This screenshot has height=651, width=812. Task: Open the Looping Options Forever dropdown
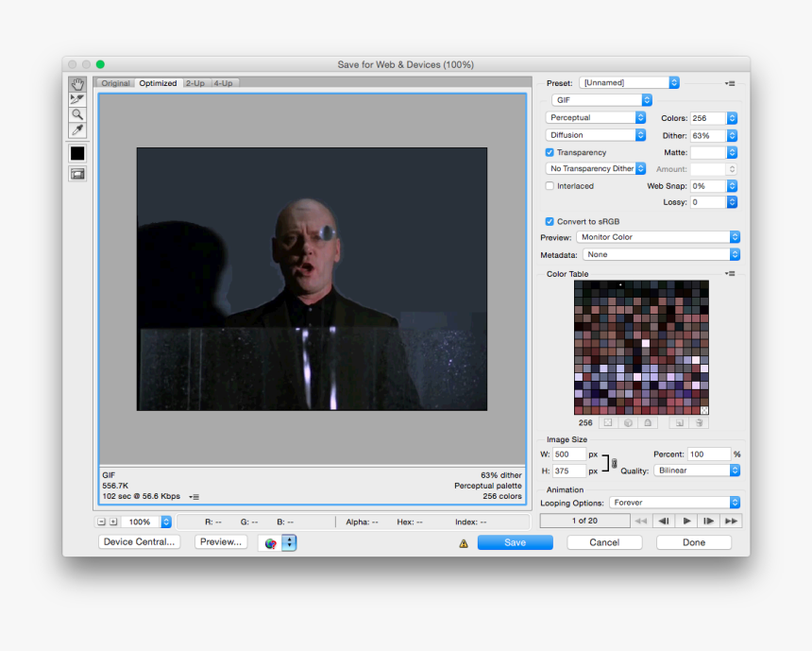coord(675,503)
